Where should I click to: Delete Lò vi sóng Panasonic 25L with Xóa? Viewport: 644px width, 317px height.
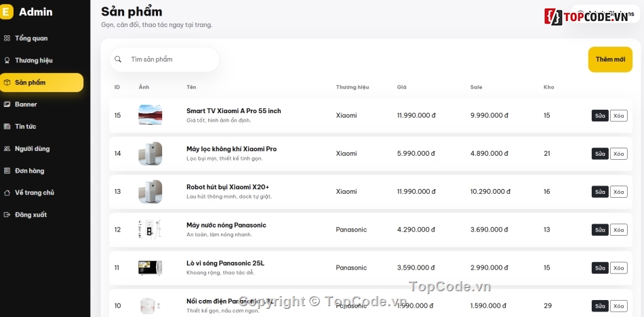coord(618,268)
